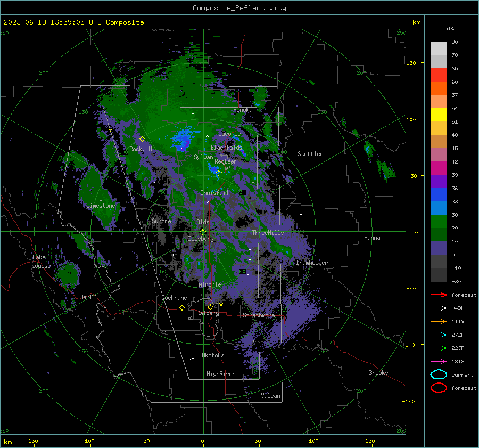Click the blue storm cell northwest of Sylvan
The image size is (479, 448).
pos(184,139)
